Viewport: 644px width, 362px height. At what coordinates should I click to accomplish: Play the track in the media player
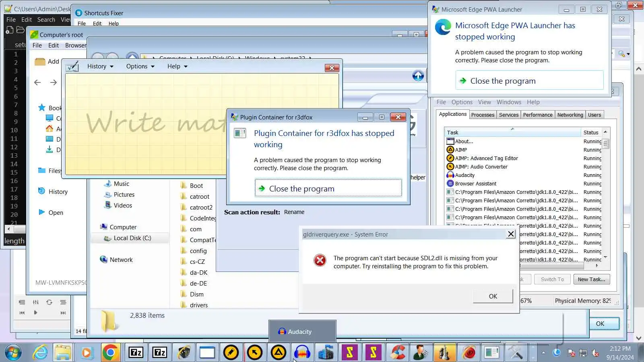tap(35, 313)
